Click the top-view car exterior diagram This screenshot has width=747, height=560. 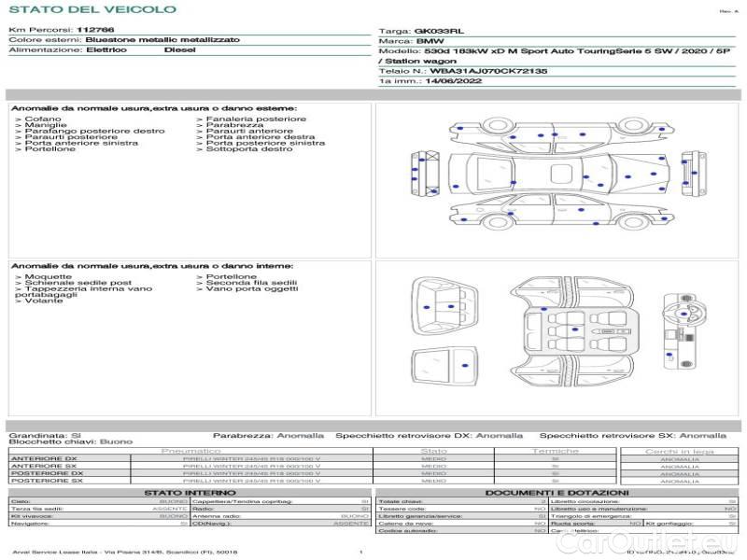tap(559, 175)
